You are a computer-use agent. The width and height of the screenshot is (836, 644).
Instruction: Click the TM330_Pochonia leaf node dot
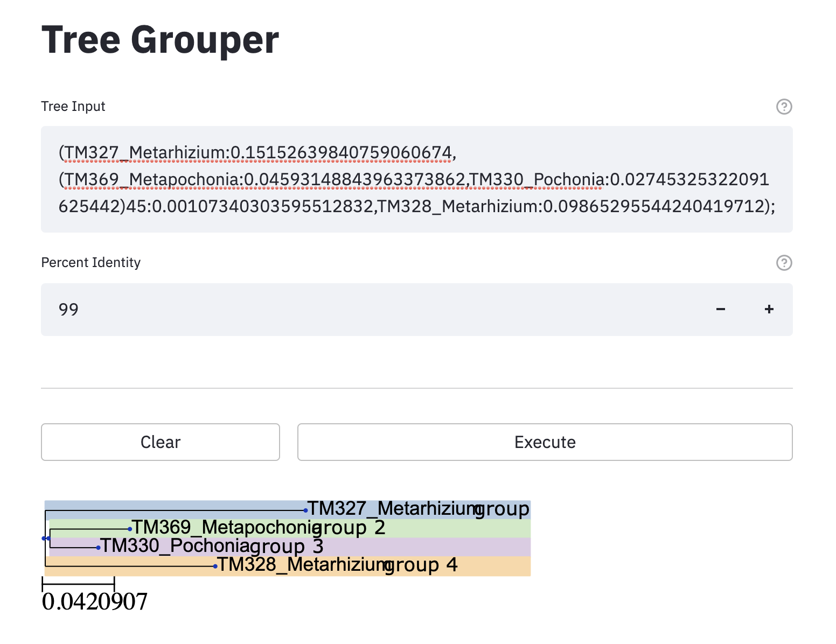(100, 547)
